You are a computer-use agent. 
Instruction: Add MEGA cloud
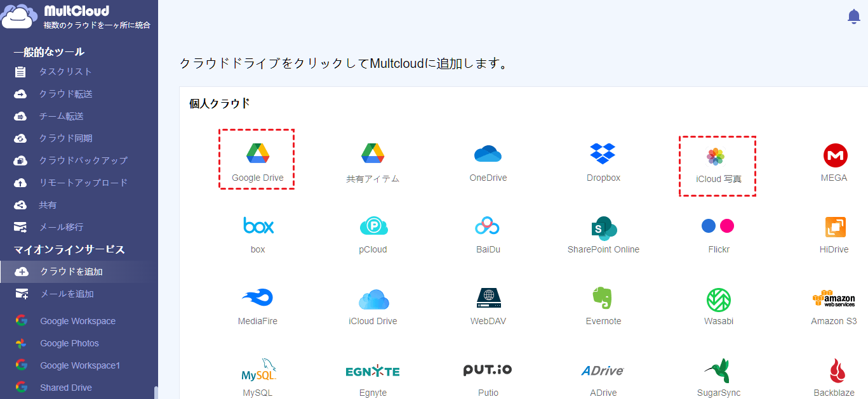point(834,162)
